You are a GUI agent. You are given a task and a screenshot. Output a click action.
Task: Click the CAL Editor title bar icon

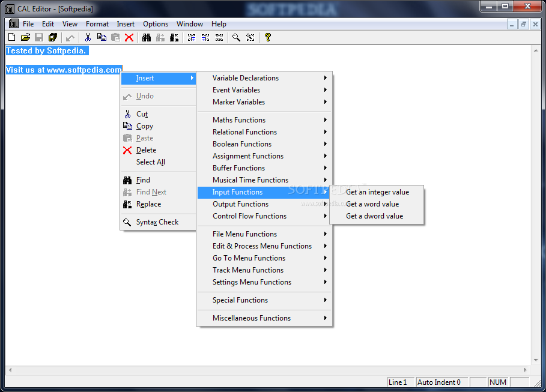coord(10,9)
